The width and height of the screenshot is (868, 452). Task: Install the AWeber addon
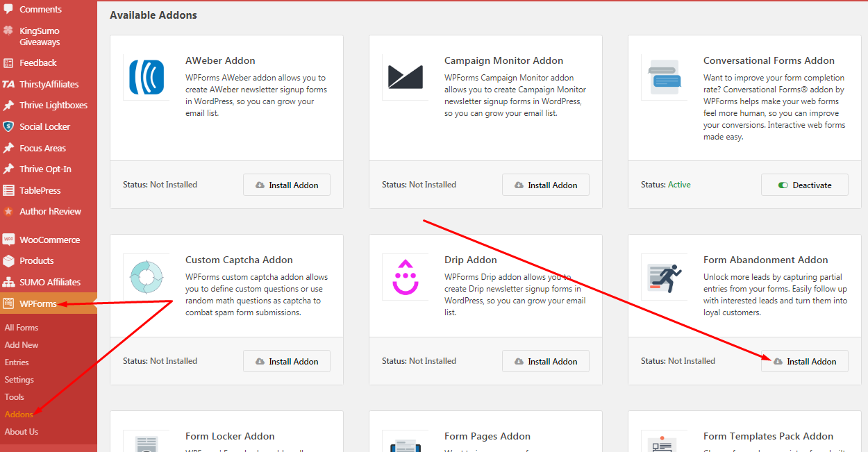tap(286, 185)
